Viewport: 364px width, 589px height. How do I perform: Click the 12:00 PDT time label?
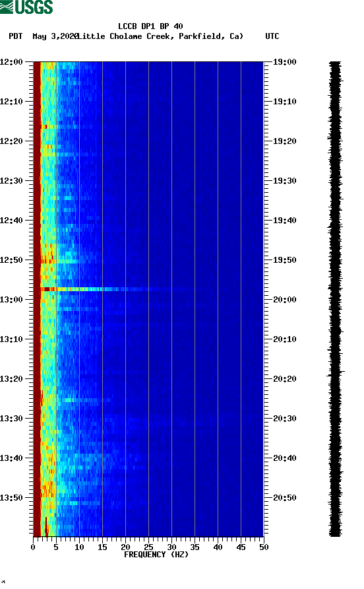click(x=12, y=62)
